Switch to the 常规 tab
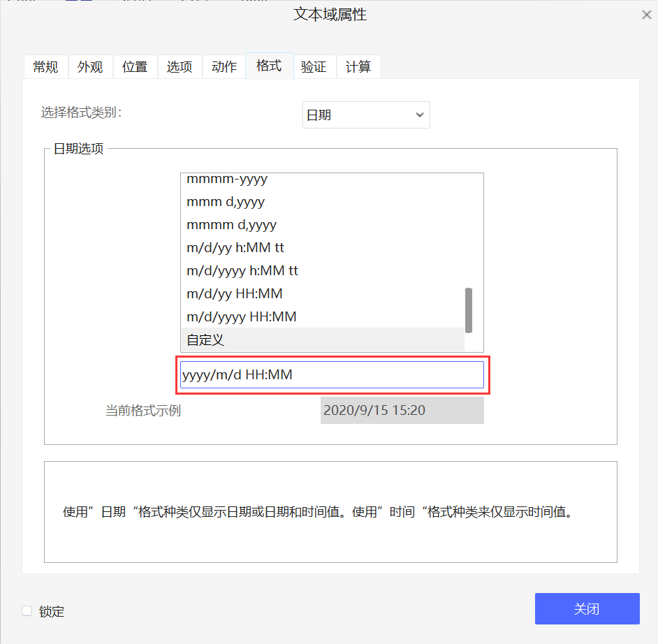The width and height of the screenshot is (658, 644). 45,66
